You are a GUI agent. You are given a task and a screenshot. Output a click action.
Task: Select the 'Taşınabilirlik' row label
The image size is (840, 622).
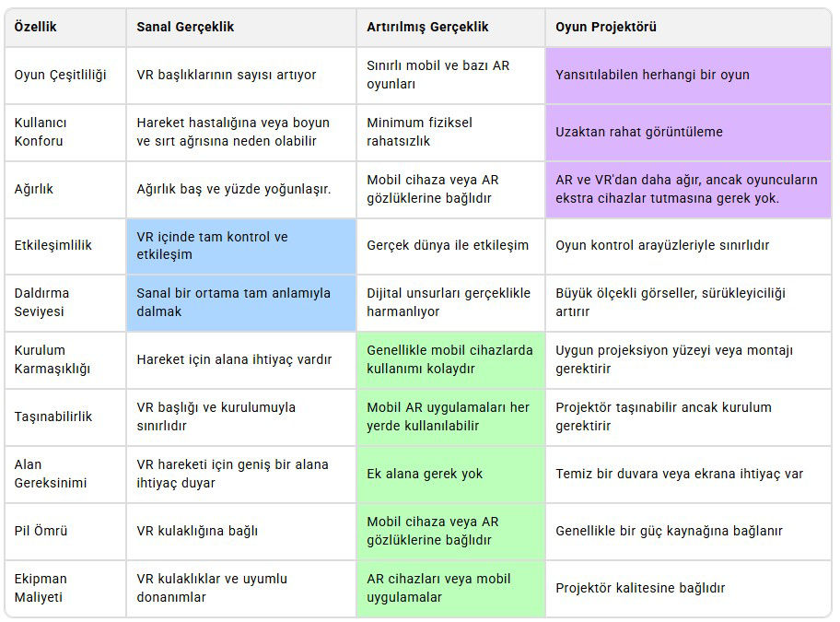click(x=53, y=417)
